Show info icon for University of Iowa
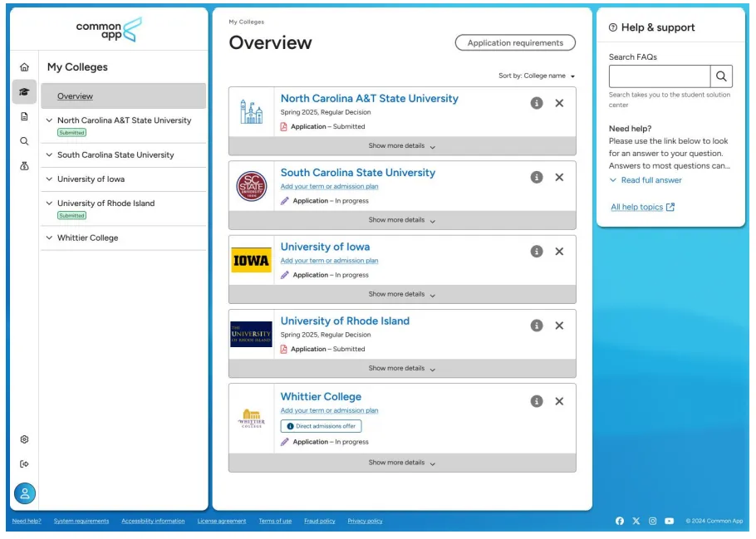 tap(537, 251)
